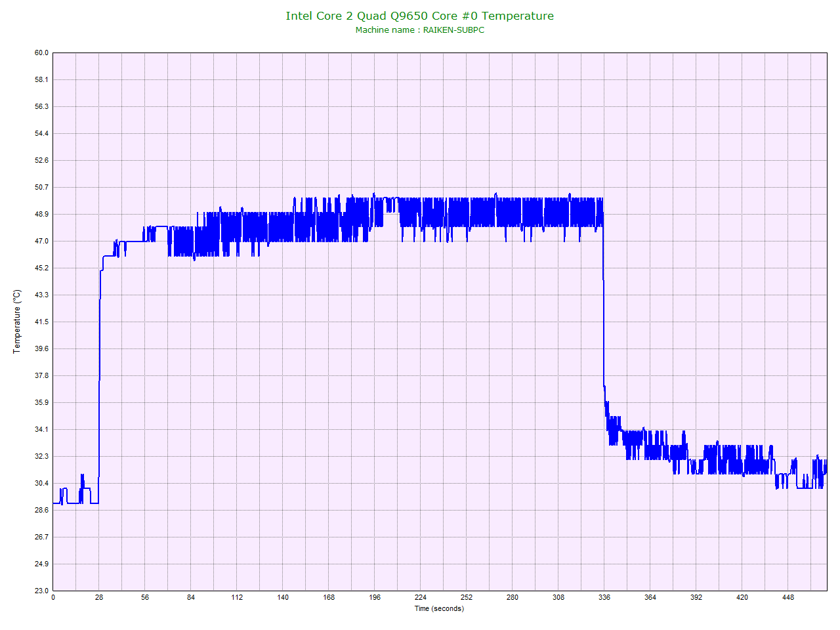
Task: Click the chart title 'Intel Core 2 Quad Q9650 Core #0 Temperature'
Action: click(419, 16)
